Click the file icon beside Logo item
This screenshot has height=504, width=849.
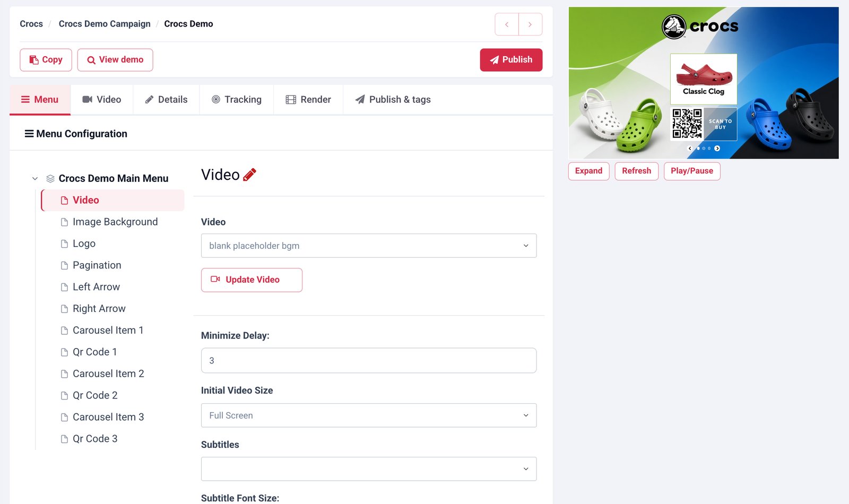[64, 244]
